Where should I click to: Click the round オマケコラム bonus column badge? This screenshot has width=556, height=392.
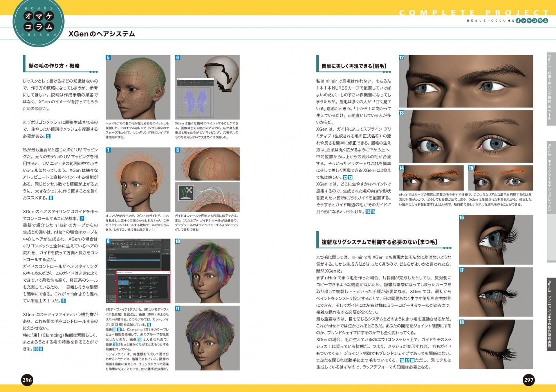click(x=38, y=22)
